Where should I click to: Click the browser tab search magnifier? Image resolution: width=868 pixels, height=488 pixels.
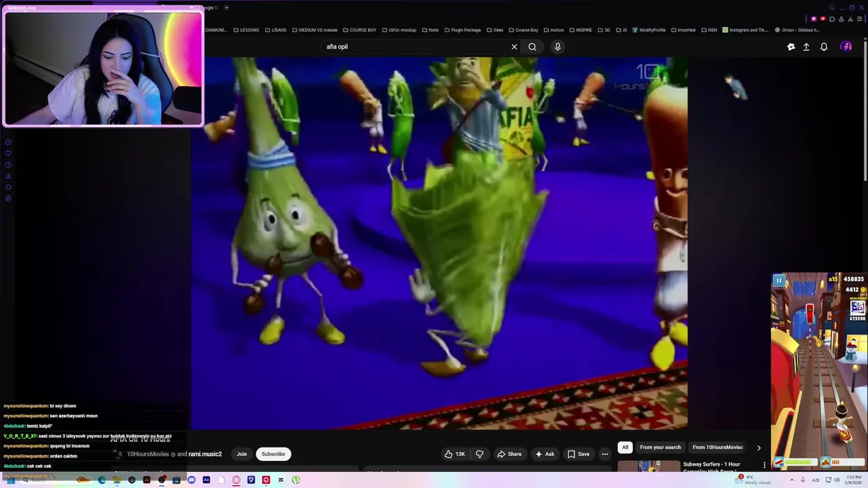point(832,7)
